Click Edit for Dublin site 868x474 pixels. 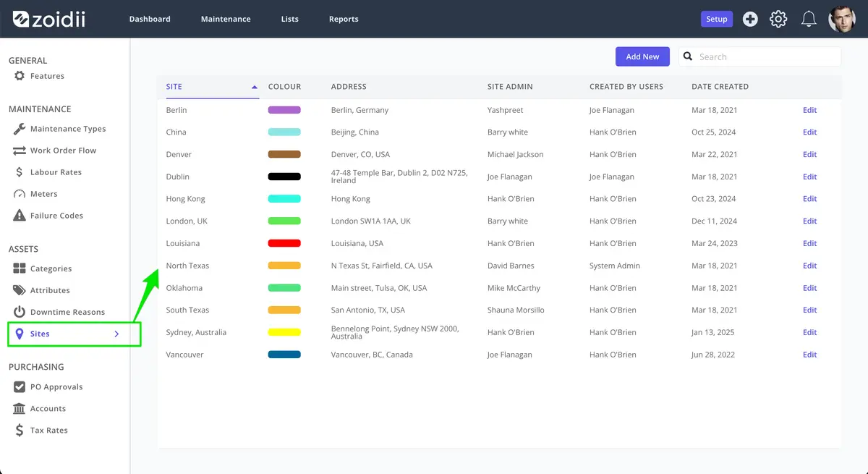tap(809, 177)
